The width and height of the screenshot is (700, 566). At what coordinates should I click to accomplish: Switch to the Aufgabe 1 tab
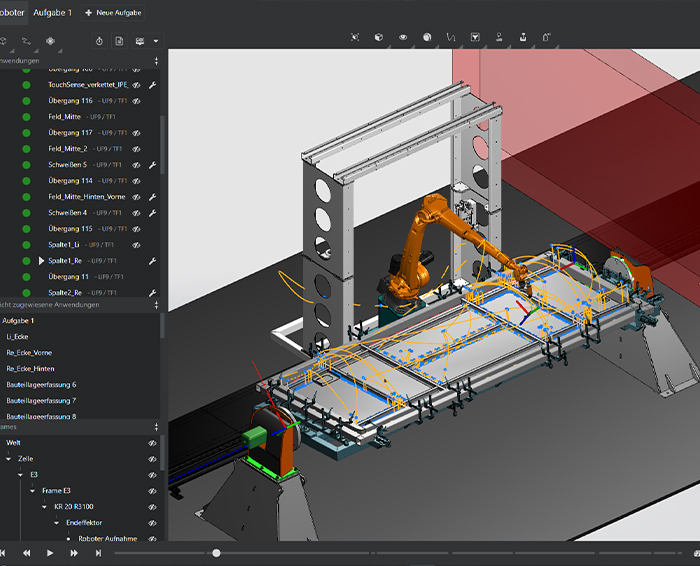[x=53, y=12]
